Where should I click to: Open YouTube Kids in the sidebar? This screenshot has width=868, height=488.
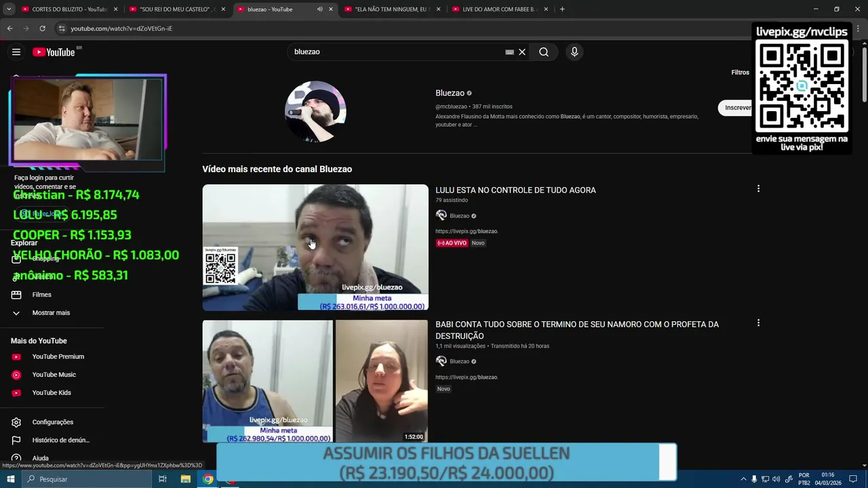pos(52,393)
